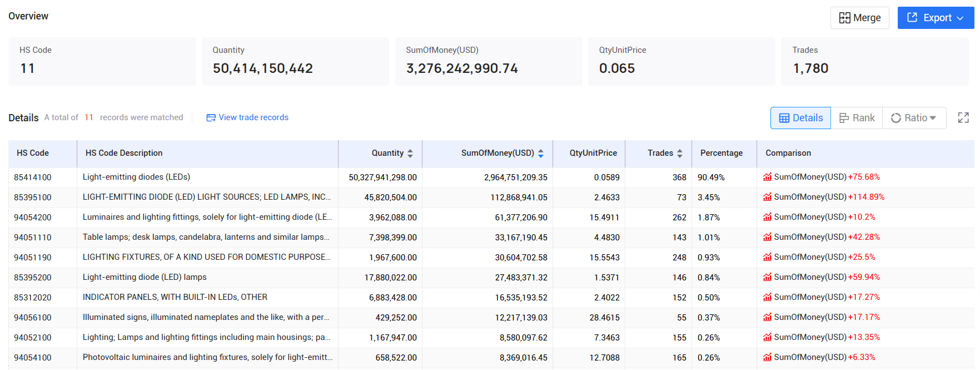
Task: Open the Export dropdown
Action: coord(936,18)
